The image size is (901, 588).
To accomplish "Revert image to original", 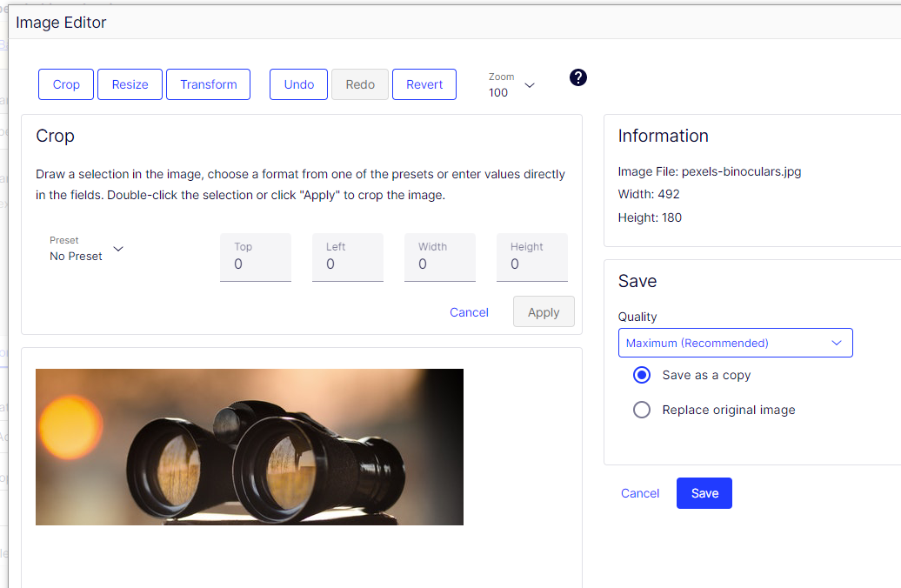I will click(424, 84).
